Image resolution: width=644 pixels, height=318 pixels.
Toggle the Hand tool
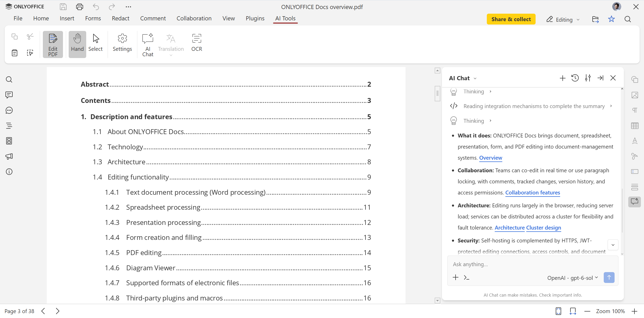tap(77, 45)
